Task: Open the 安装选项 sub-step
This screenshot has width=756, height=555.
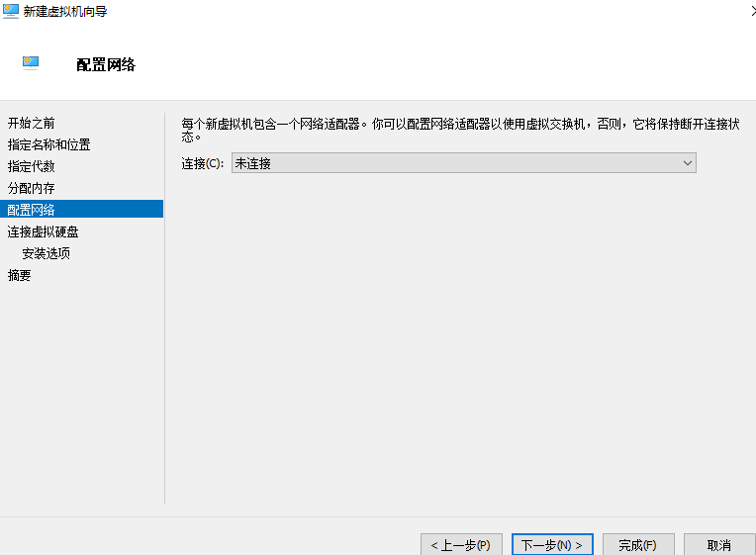Action: pyautogui.click(x=46, y=253)
